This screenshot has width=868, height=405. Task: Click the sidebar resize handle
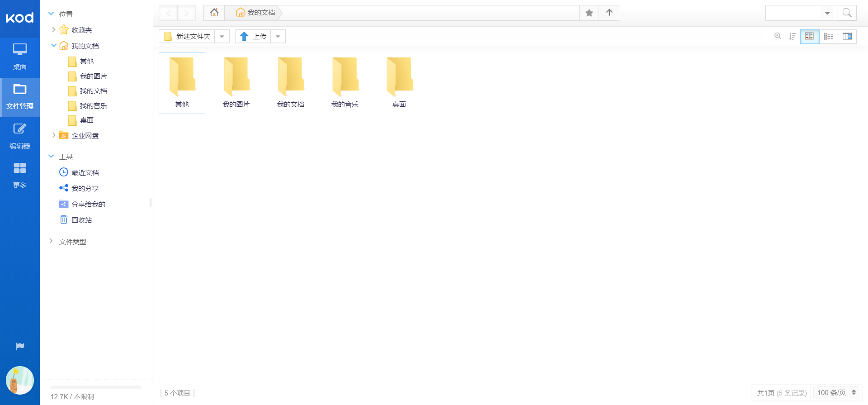151,202
